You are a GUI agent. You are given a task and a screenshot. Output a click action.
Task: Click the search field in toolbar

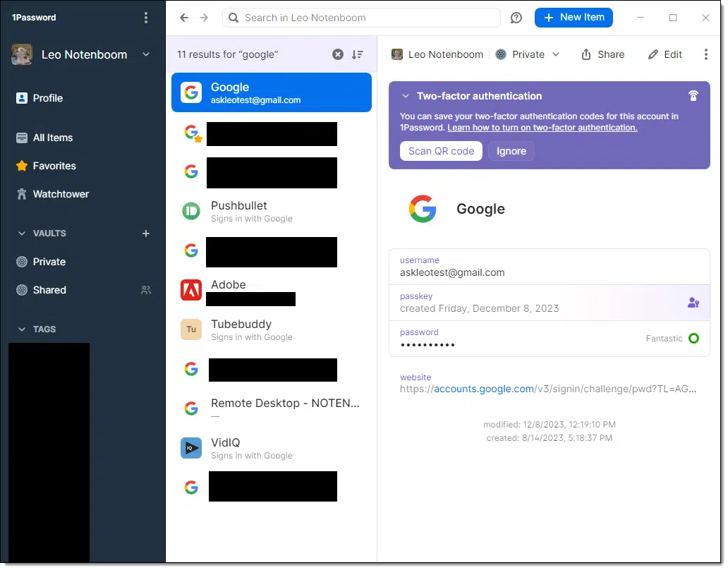pos(361,18)
